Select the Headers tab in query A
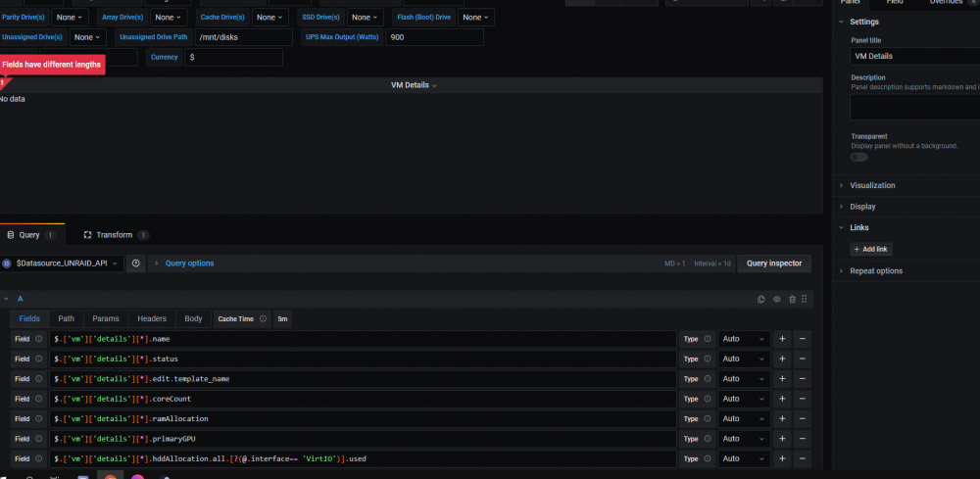The height and width of the screenshot is (479, 980). tap(152, 319)
